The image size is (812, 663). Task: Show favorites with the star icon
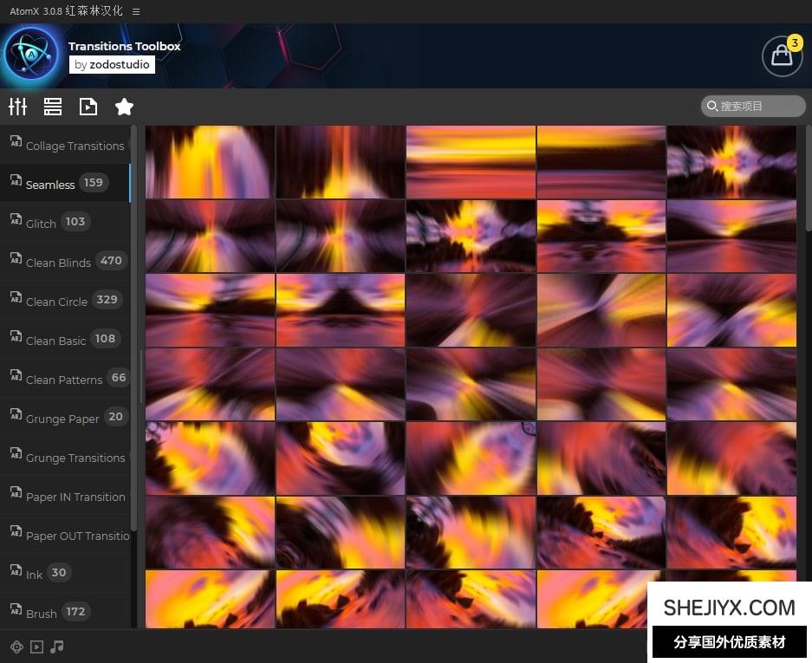tap(124, 107)
